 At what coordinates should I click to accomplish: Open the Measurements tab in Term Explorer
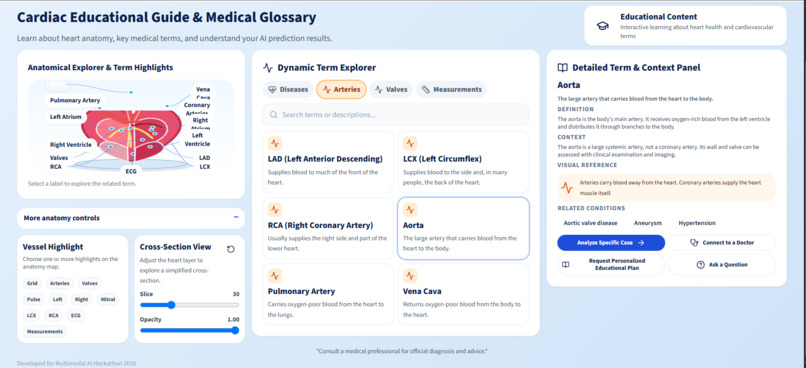tap(451, 89)
